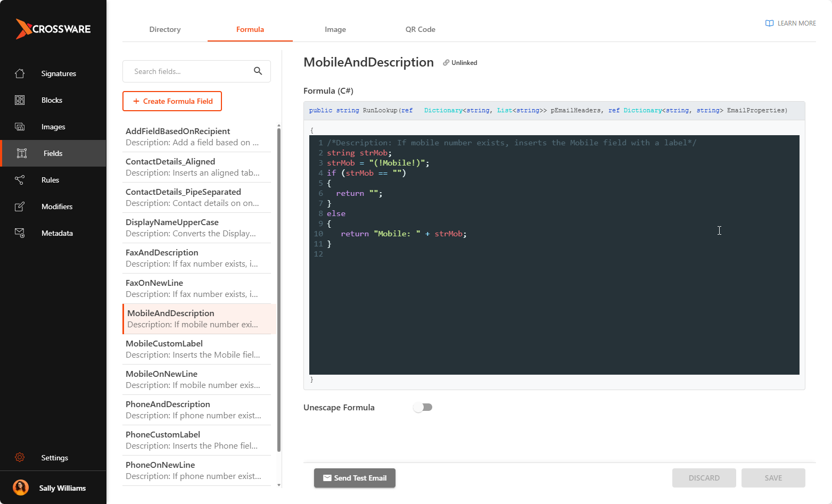Screen dimensions: 832x504
Task: Click the search magnifier icon
Action: (258, 71)
